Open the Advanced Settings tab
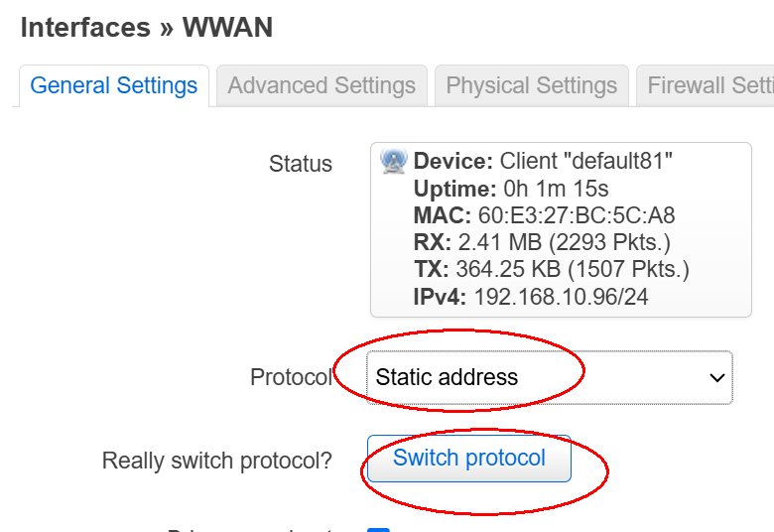This screenshot has height=532, width=774. pos(322,85)
